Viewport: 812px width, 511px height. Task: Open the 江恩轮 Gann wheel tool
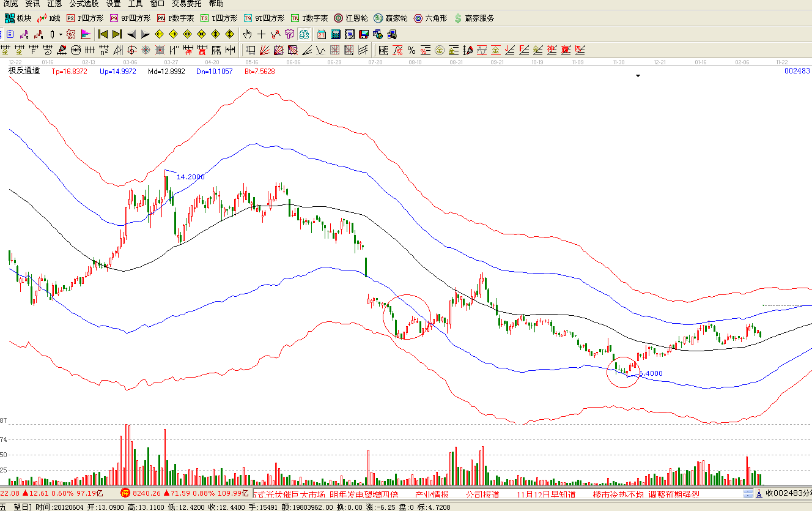[351, 18]
